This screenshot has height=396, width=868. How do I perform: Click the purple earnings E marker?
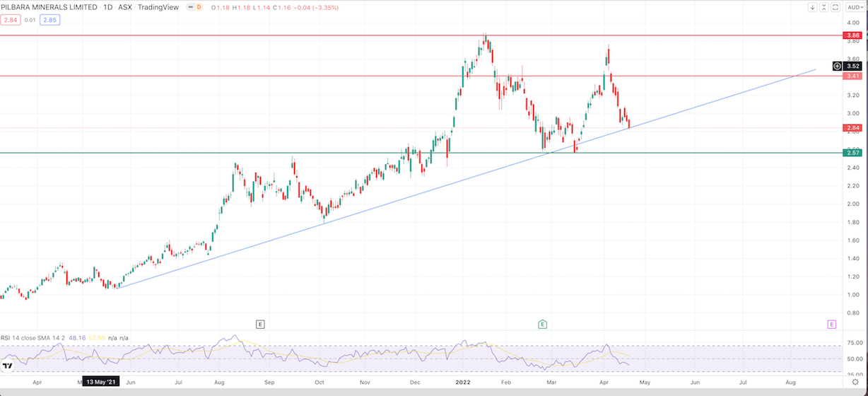click(x=831, y=324)
